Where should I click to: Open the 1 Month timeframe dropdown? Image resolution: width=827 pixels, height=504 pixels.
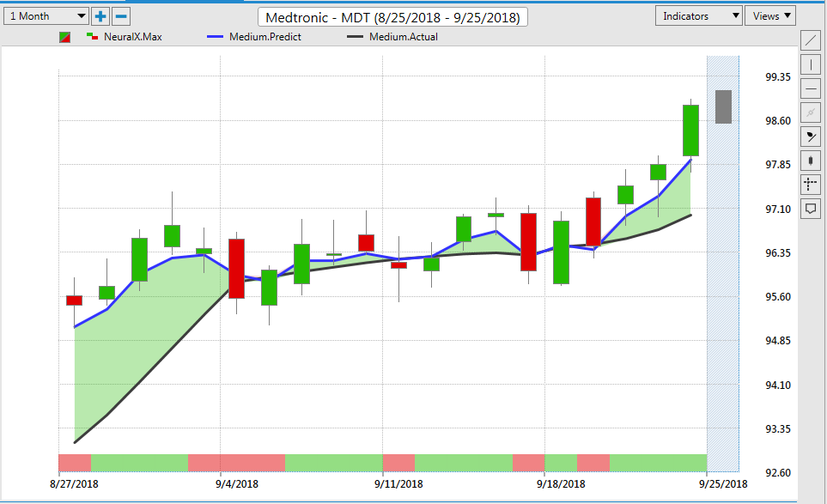tap(46, 16)
